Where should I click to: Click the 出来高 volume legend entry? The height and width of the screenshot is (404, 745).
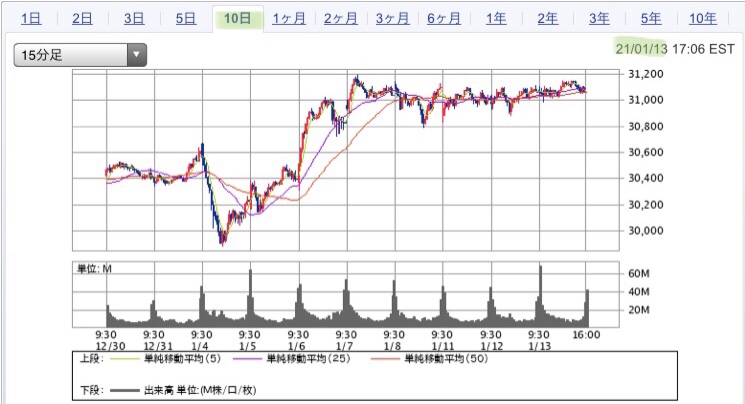pyautogui.click(x=183, y=391)
